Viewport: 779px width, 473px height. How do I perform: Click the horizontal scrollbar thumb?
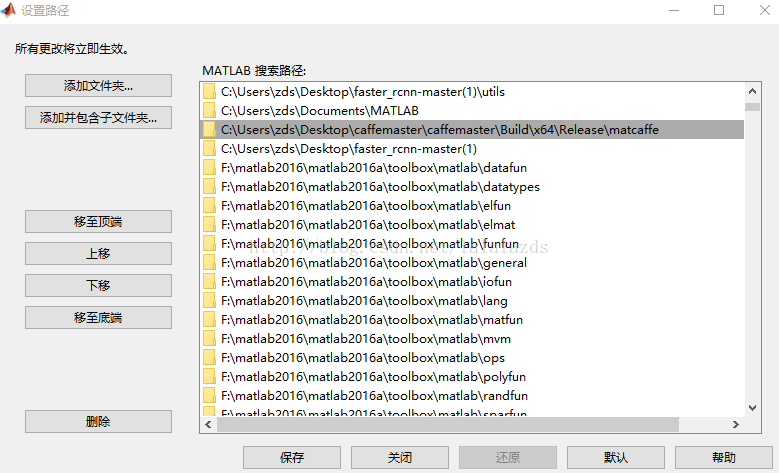(x=448, y=424)
